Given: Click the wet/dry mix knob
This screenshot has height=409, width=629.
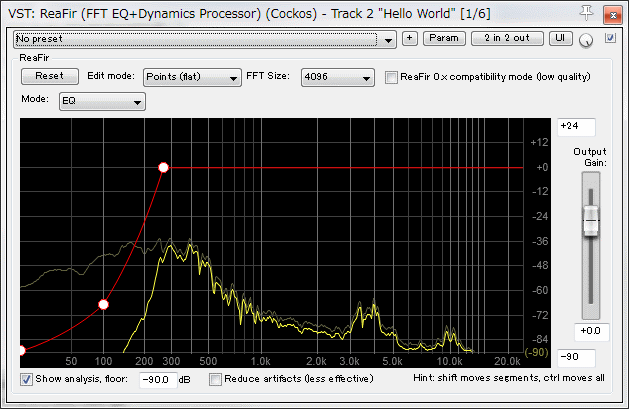Looking at the screenshot, I should coord(586,40).
